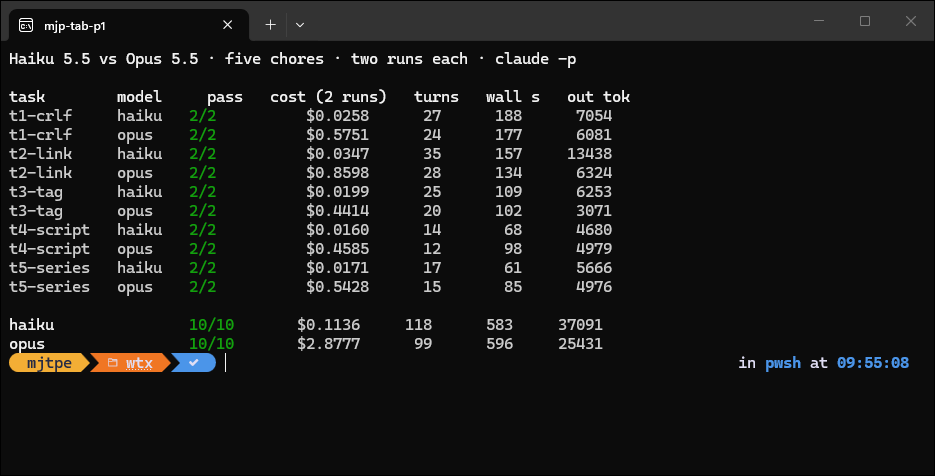Click the cost $0.0347 for t2-link haiku

(x=338, y=154)
